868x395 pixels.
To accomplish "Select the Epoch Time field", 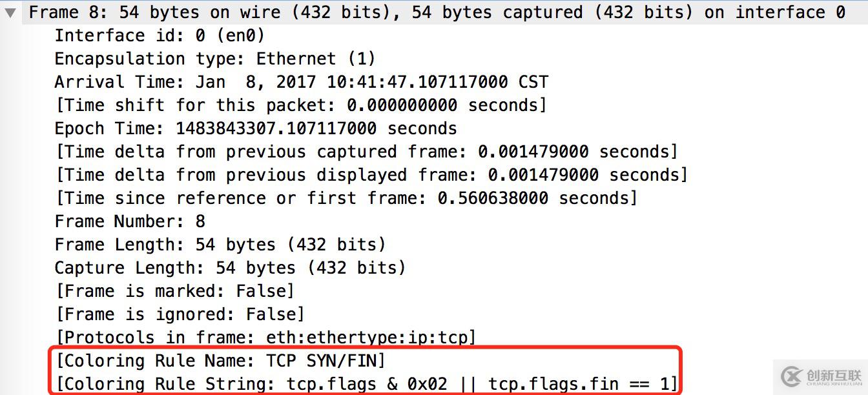I will pyautogui.click(x=255, y=128).
